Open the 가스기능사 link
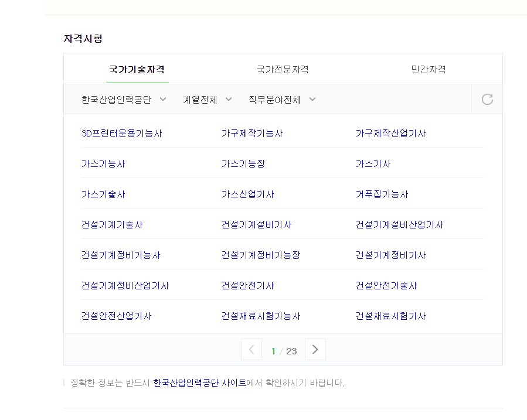This screenshot has height=420, width=527. click(x=103, y=164)
